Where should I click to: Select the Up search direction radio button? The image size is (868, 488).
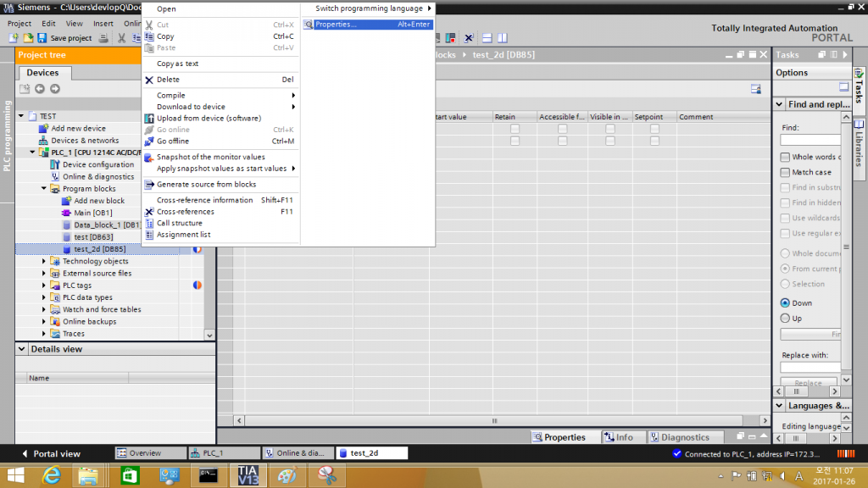785,319
